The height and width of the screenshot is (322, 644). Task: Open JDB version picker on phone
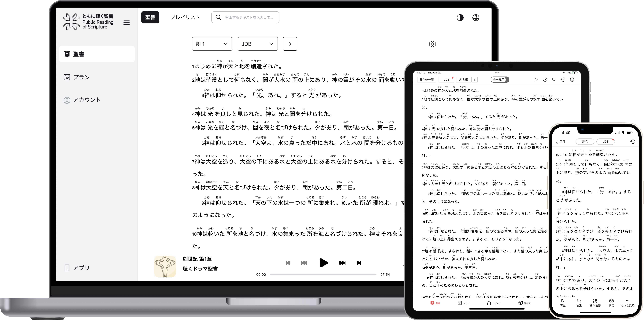click(x=606, y=141)
